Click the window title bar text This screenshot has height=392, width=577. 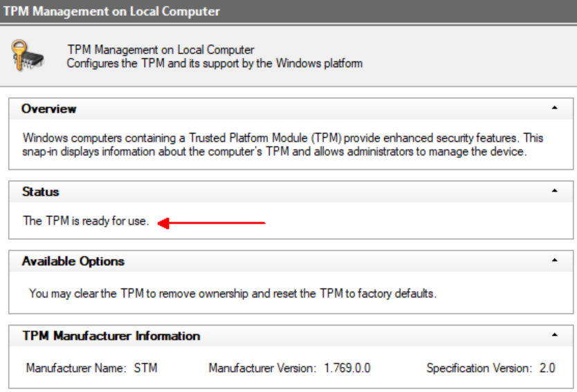pos(112,11)
